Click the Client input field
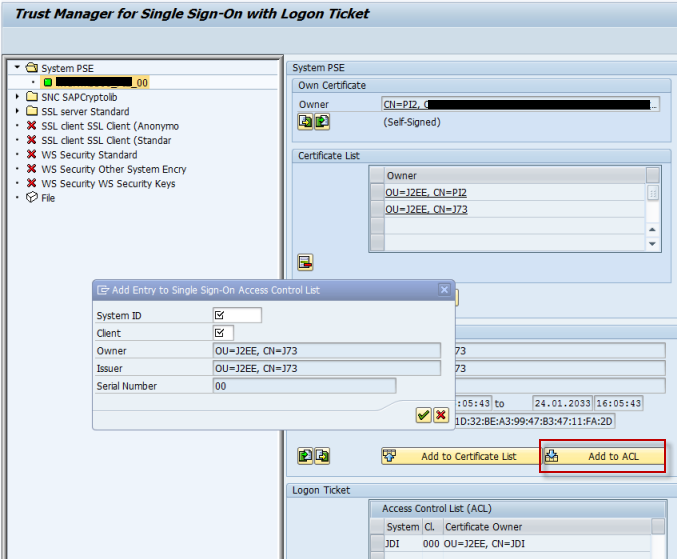The width and height of the screenshot is (677, 559). coord(223,333)
